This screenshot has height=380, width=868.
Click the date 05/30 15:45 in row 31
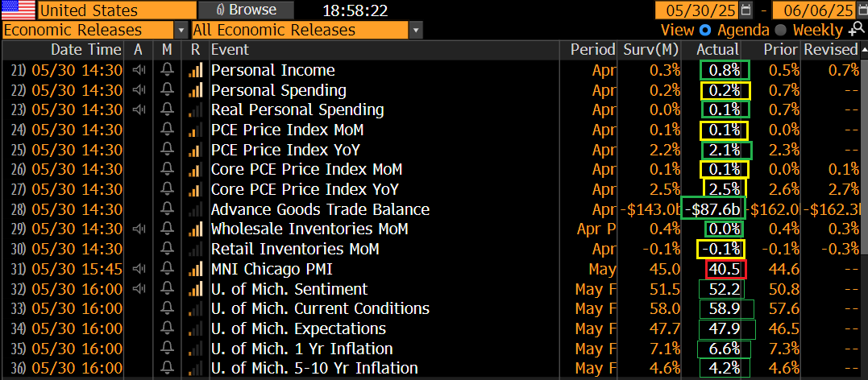[x=77, y=270]
